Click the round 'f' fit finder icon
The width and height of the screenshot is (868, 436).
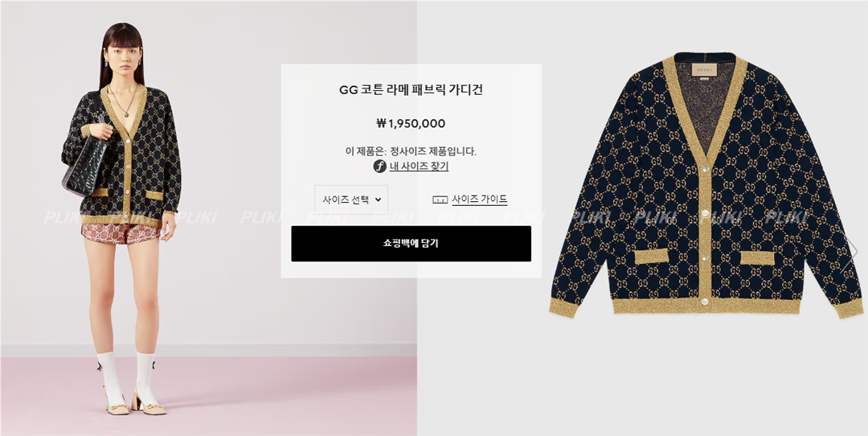point(379,167)
